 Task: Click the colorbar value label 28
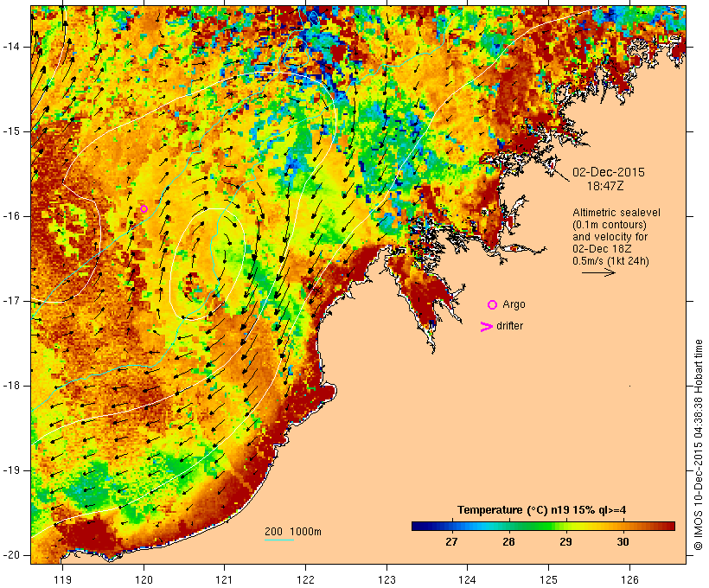(508, 541)
